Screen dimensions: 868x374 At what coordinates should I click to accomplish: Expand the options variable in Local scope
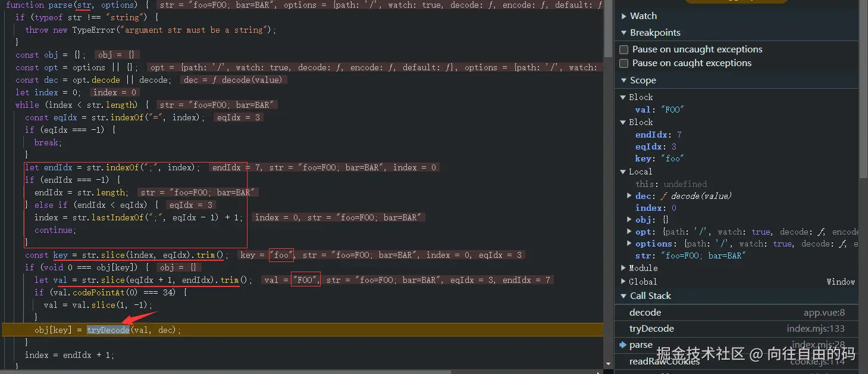[629, 243]
